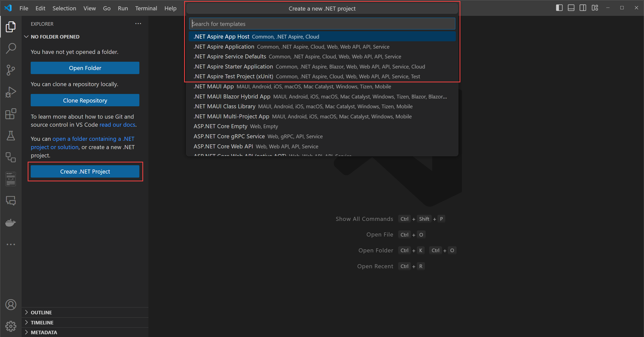Viewport: 644px width, 337px height.
Task: Toggle Secondary Side Bar layout icon
Action: pos(583,8)
